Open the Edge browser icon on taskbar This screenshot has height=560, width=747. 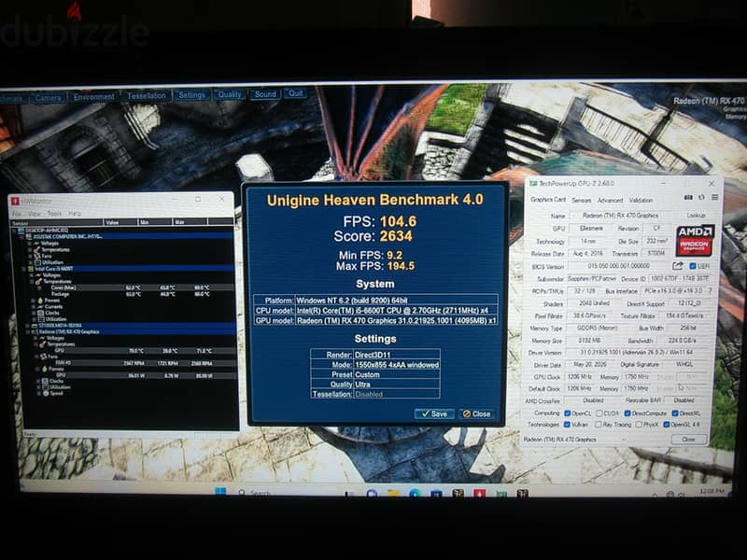tap(415, 494)
